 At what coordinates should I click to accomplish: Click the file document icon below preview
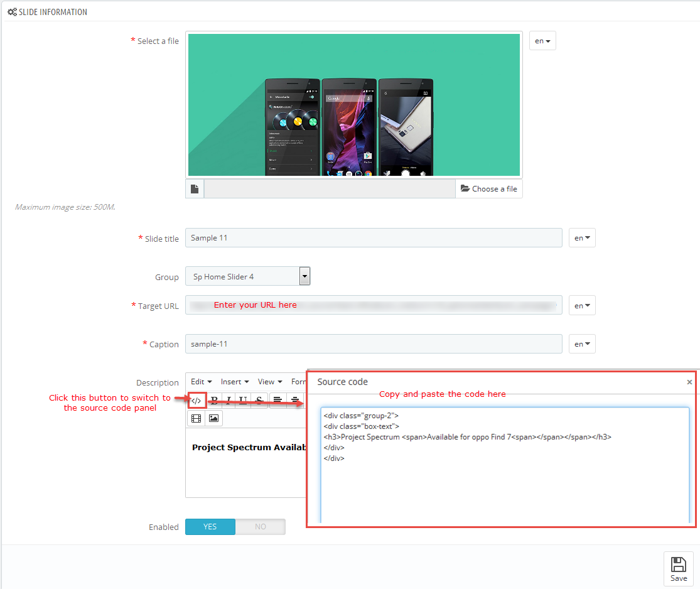point(195,189)
